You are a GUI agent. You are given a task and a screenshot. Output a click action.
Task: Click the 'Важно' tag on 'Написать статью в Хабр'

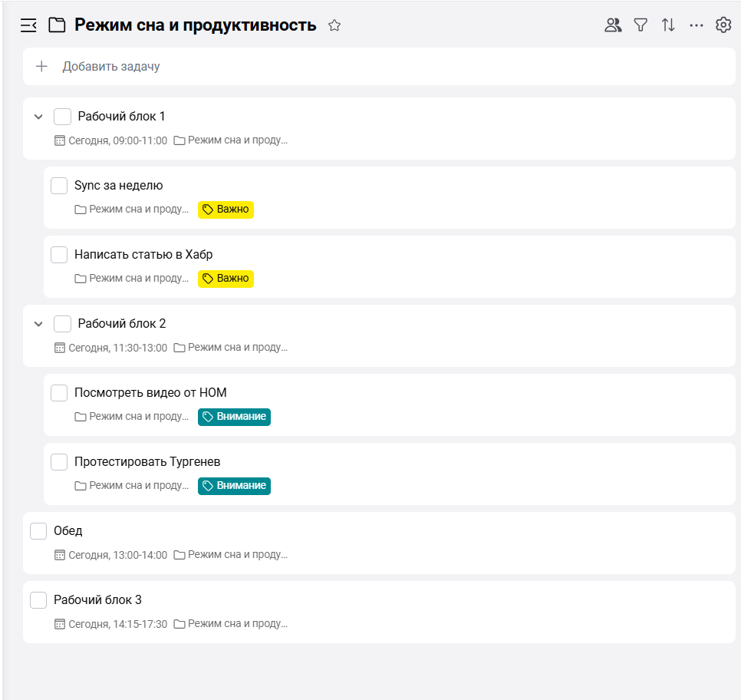(x=226, y=279)
